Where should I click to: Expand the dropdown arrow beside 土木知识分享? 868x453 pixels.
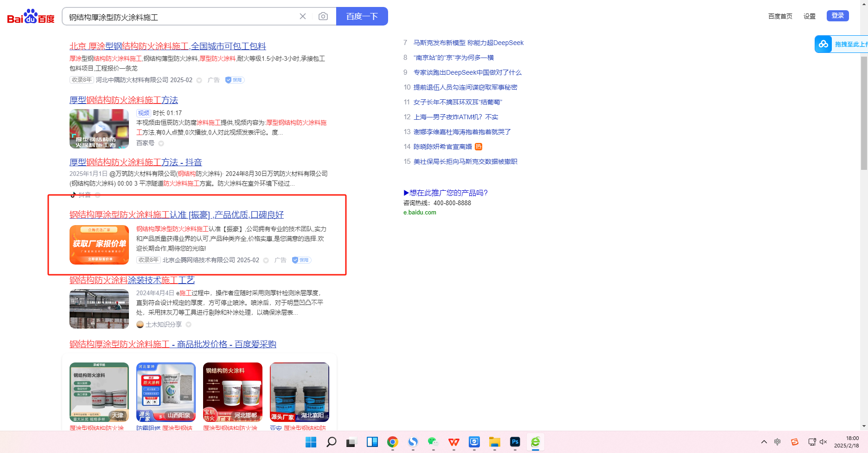(189, 324)
